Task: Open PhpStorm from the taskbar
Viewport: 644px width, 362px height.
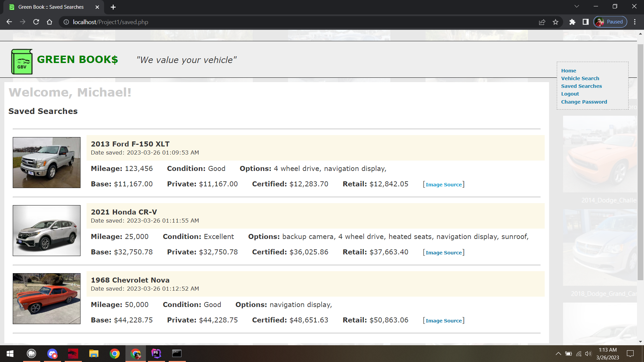Action: [x=156, y=354]
